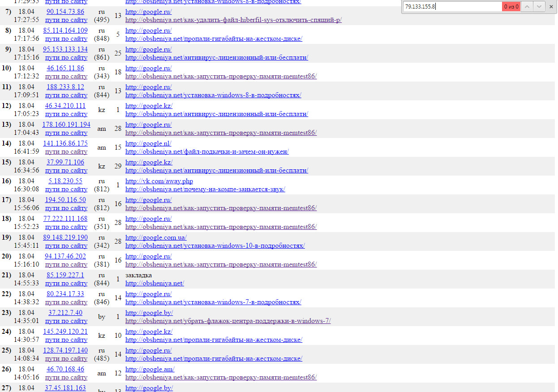The height and width of the screenshot is (392, 558).
Task: Select the '0 из 0' match counter
Action: [511, 7]
